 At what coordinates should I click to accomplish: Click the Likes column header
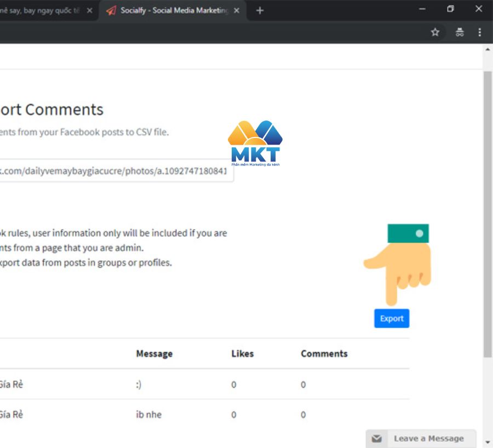(x=242, y=354)
